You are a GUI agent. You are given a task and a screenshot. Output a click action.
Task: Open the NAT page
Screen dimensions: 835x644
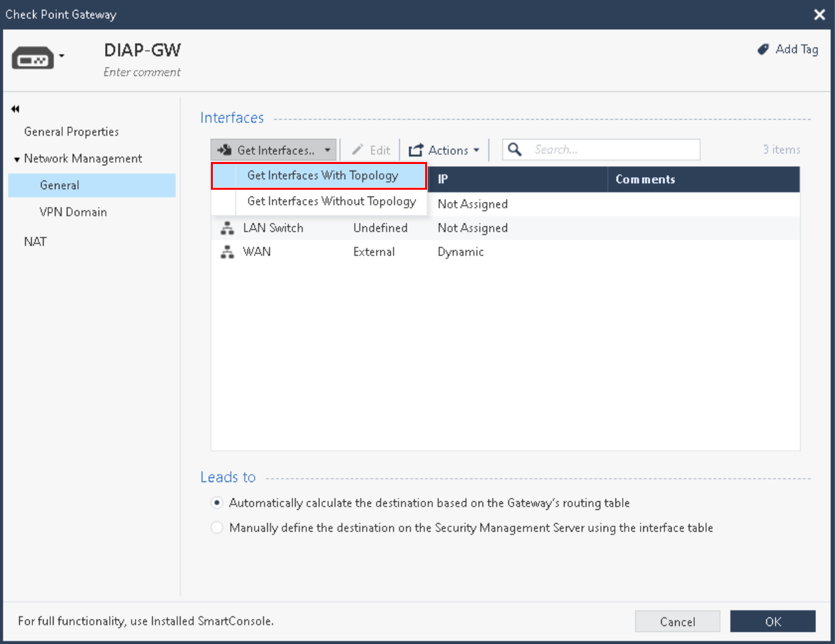click(x=35, y=242)
